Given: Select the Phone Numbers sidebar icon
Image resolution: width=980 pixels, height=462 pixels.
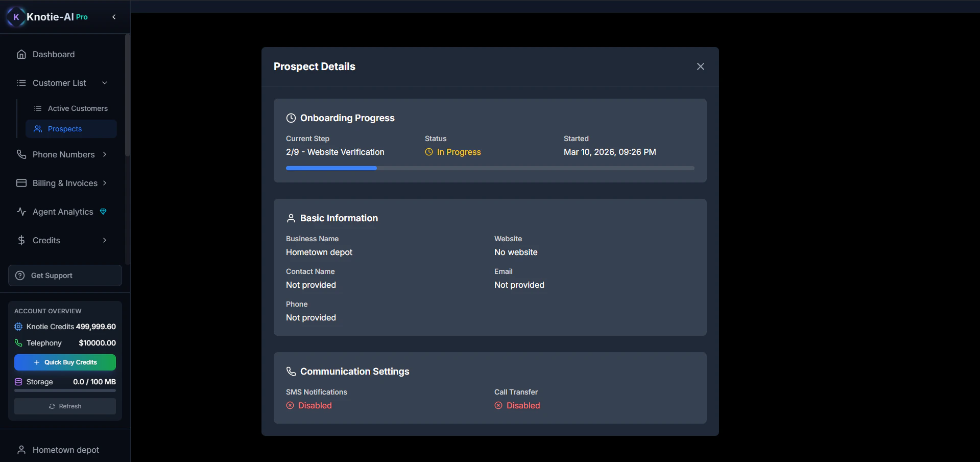Looking at the screenshot, I should 21,154.
